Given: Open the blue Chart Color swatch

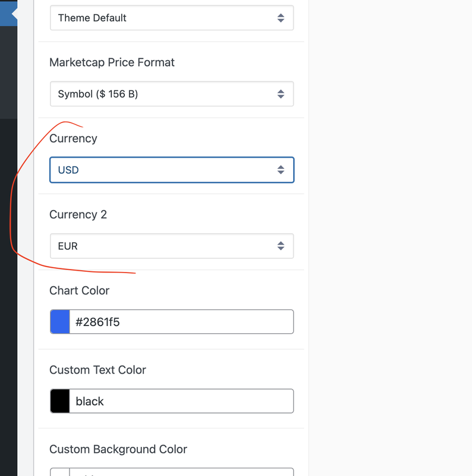Looking at the screenshot, I should coord(60,322).
